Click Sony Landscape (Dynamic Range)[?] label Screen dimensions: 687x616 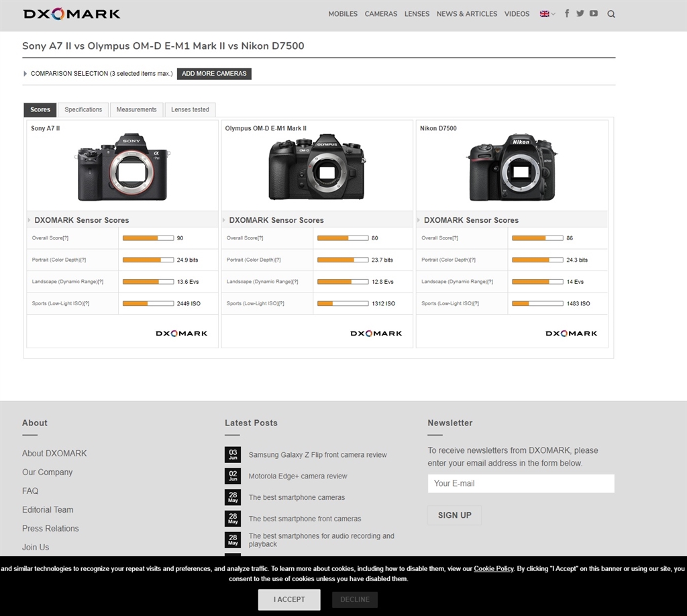point(68,282)
